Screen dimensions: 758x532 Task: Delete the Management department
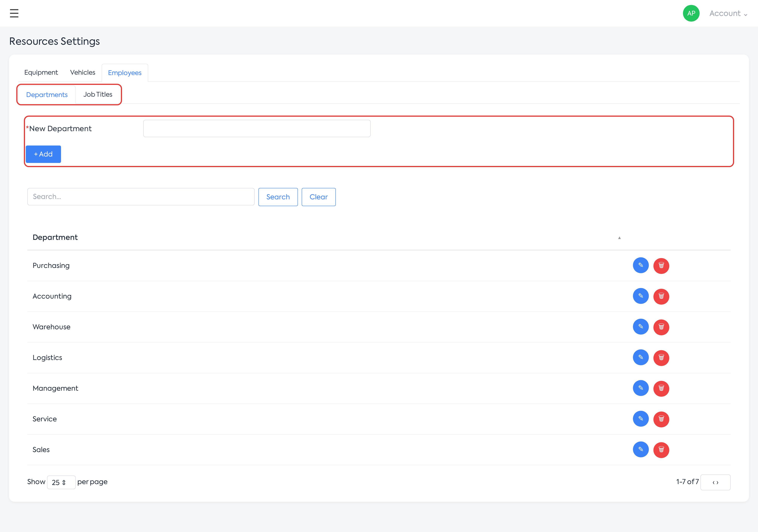click(x=661, y=388)
